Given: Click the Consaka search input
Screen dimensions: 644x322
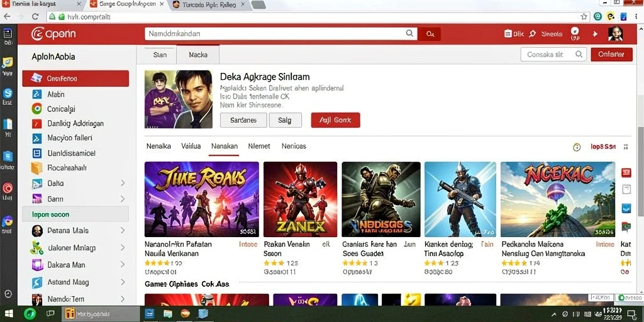Looking at the screenshot, I should click(x=553, y=54).
